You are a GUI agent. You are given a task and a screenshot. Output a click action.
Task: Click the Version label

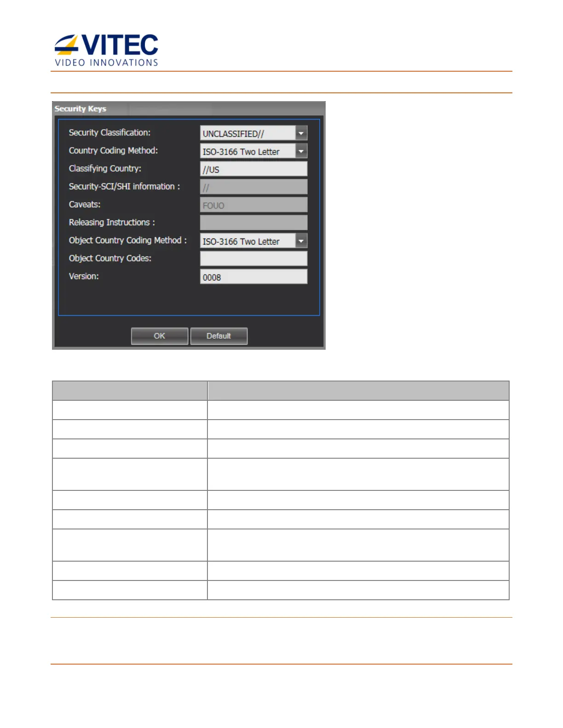pyautogui.click(x=84, y=276)
